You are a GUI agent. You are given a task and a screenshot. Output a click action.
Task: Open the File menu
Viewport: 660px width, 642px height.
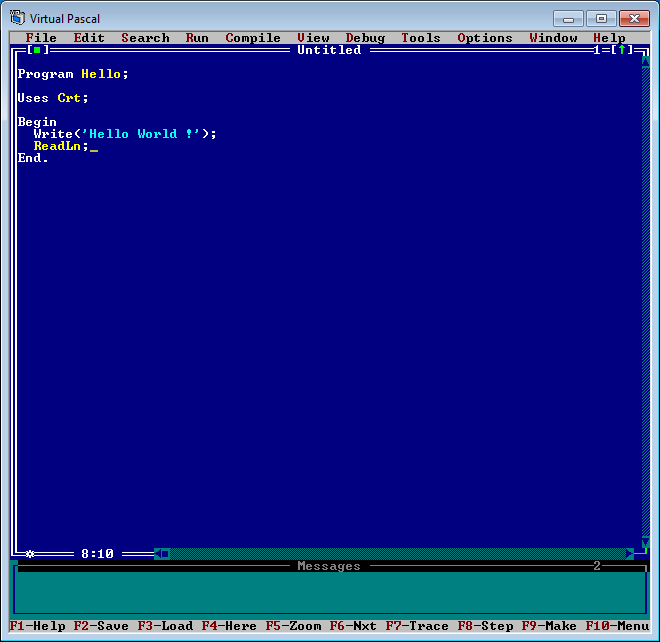41,38
